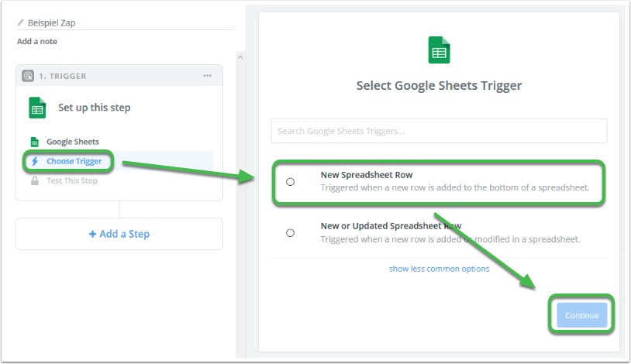This screenshot has height=364, width=631.
Task: Select the Test This Step item
Action: pos(72,180)
